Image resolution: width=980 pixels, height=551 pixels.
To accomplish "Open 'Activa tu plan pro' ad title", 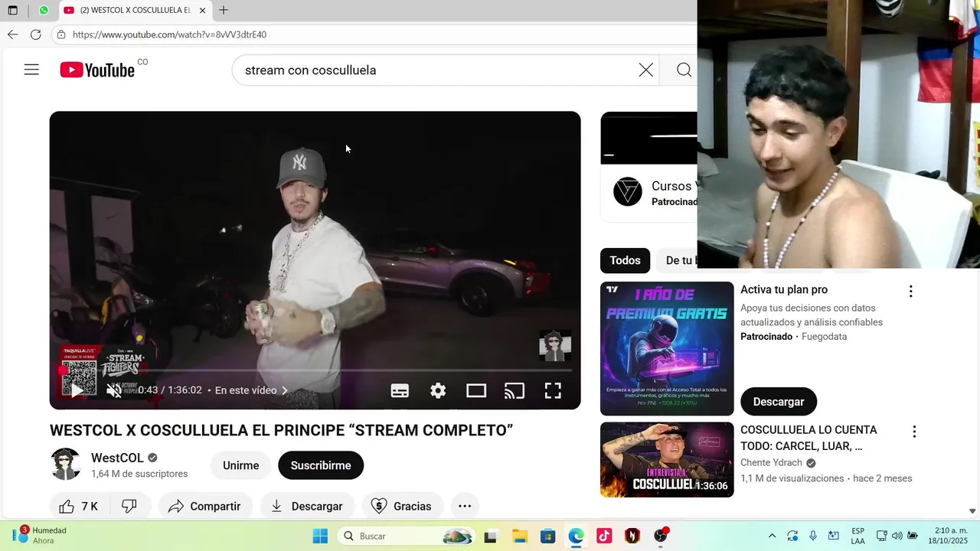I will (x=784, y=289).
